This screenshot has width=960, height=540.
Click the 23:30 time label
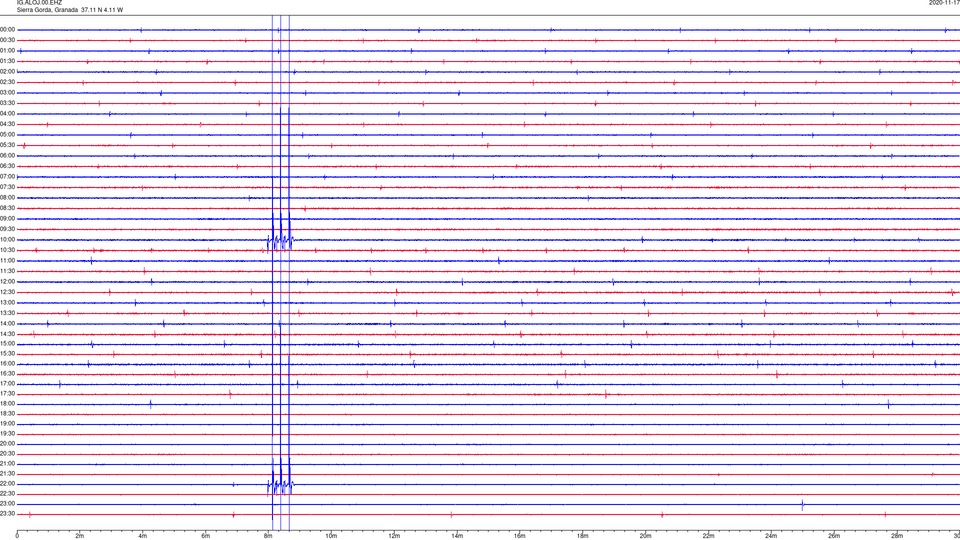click(x=7, y=514)
